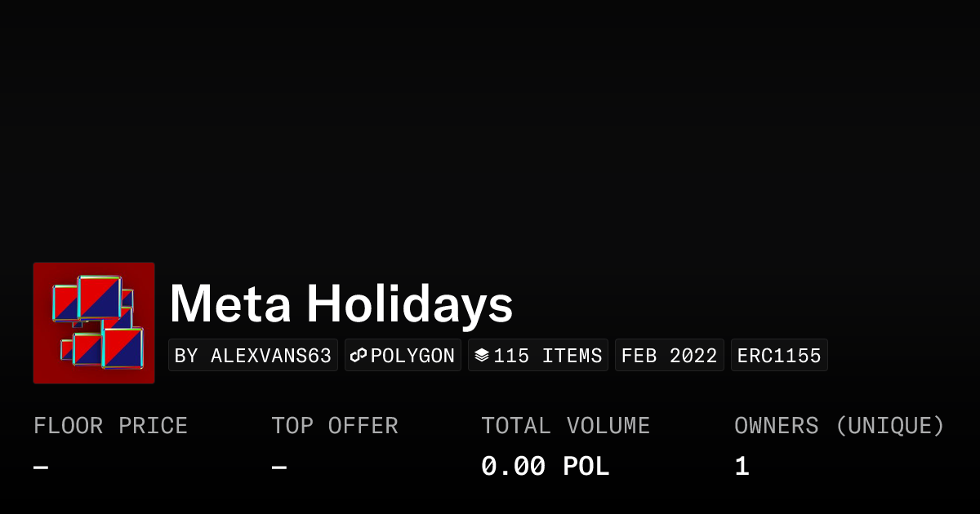Image resolution: width=980 pixels, height=514 pixels.
Task: Click the "(UNIQUE)" qualifier text
Action: pos(889,426)
